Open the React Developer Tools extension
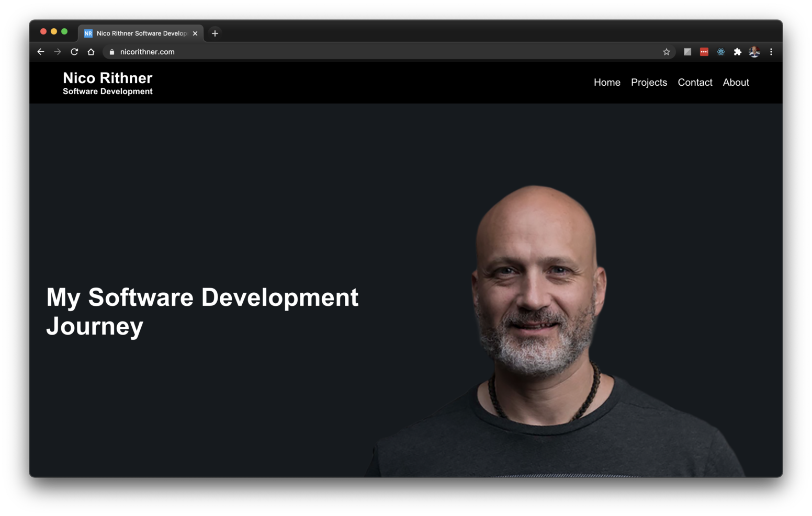The width and height of the screenshot is (812, 516). [x=720, y=51]
